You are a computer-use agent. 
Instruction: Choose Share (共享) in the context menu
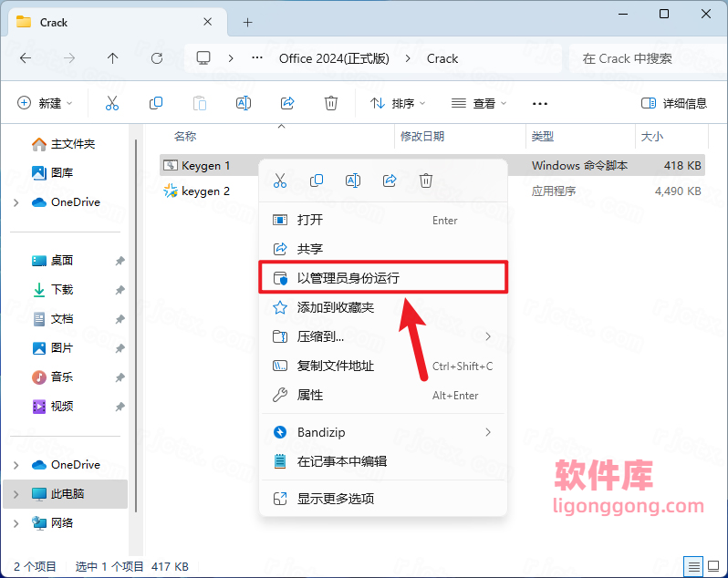[x=383, y=249]
